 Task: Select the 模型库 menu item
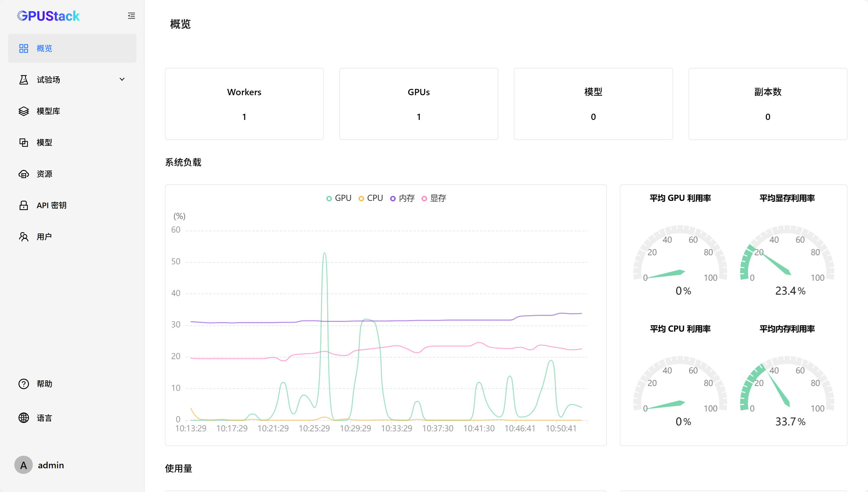[x=48, y=111]
